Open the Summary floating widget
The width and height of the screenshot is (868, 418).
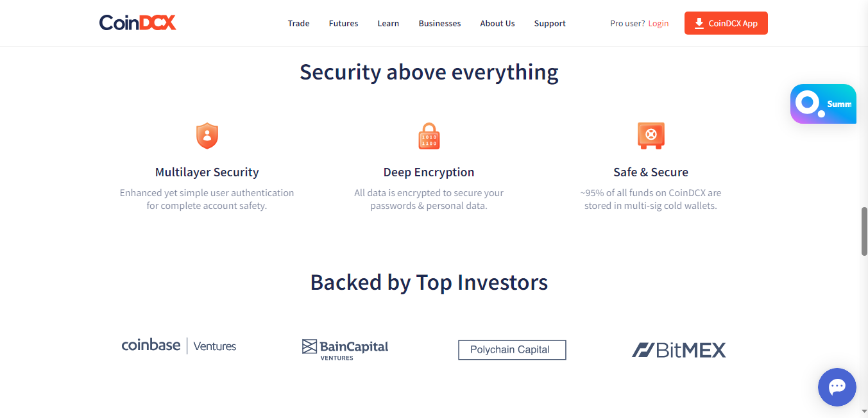[x=823, y=104]
